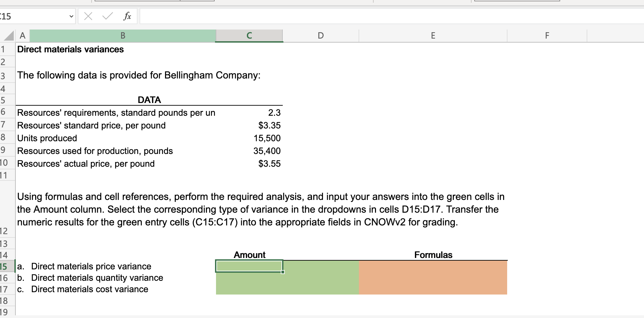Click the green Amount cell beside quantity variance
This screenshot has width=644, height=318.
coord(249,278)
